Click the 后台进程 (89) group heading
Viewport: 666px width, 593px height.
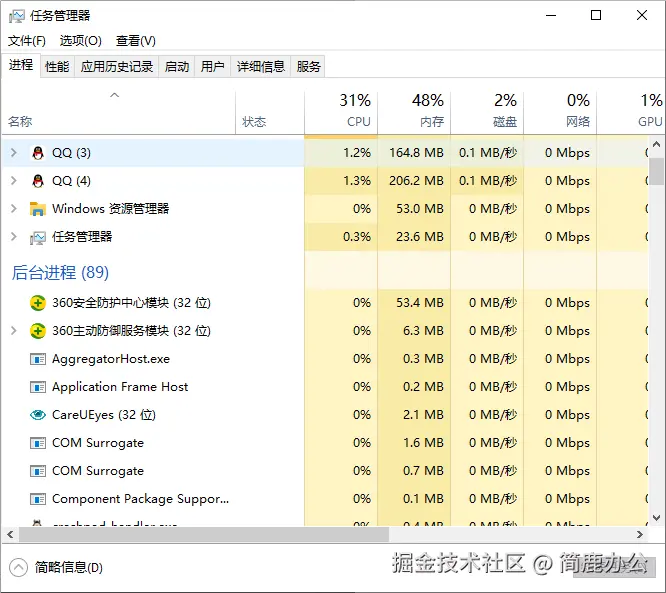tap(60, 273)
